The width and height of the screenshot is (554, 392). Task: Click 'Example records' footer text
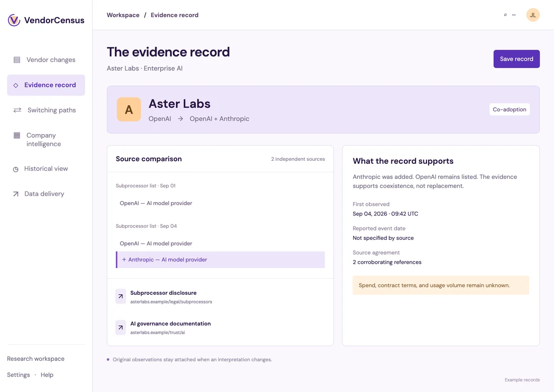[x=522, y=380]
